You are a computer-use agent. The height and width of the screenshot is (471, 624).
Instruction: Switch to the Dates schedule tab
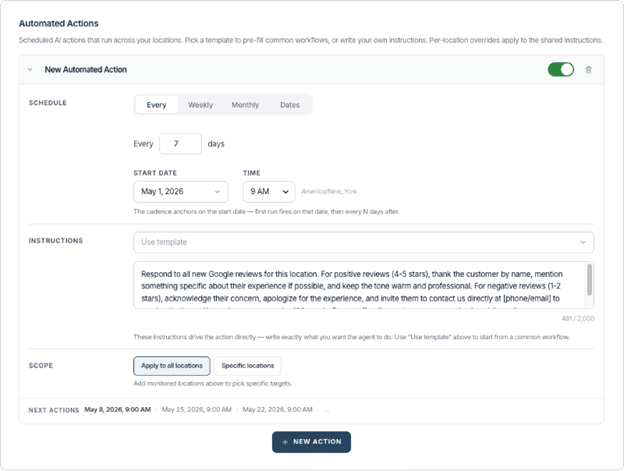[290, 105]
